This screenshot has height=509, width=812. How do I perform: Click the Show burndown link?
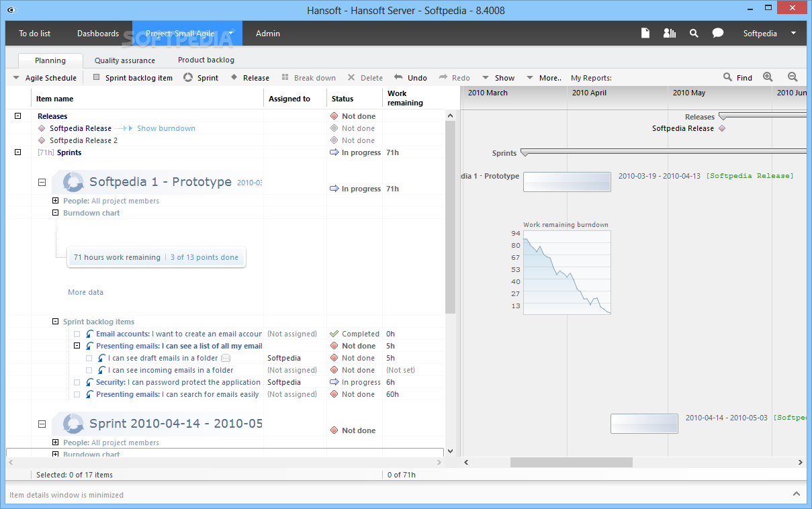(166, 128)
